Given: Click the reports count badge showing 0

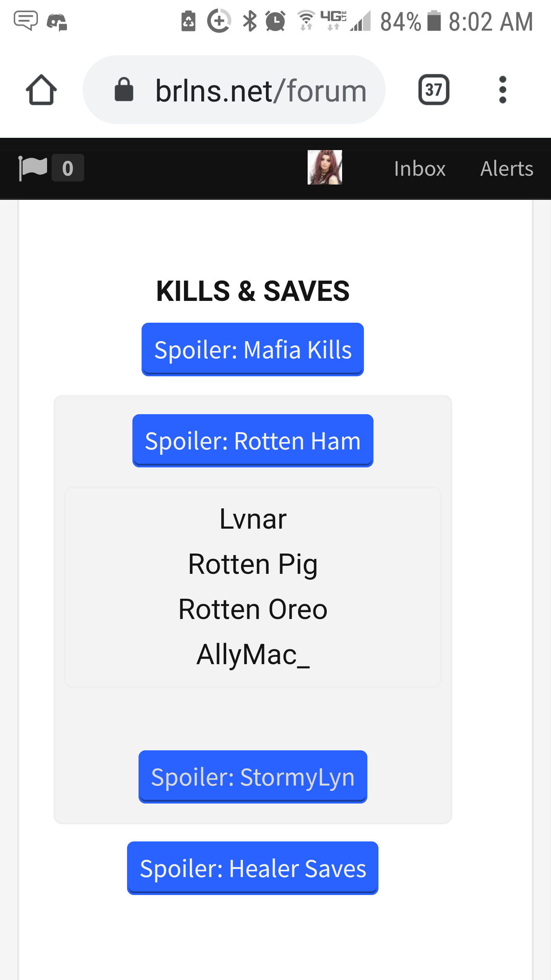Looking at the screenshot, I should pyautogui.click(x=68, y=168).
